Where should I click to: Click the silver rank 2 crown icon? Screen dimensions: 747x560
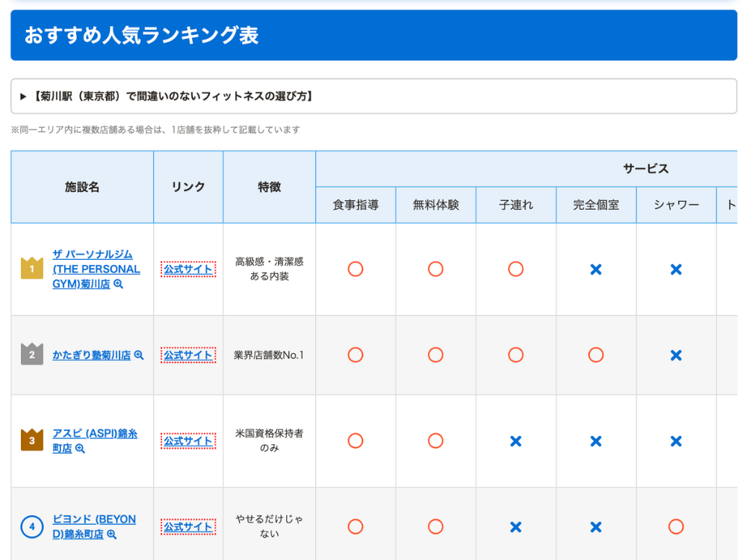pos(32,354)
